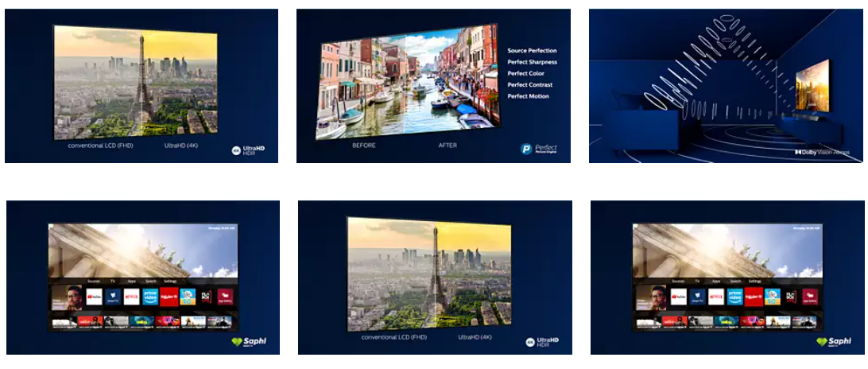Click the 'Source Perfection' text

pos(533,51)
